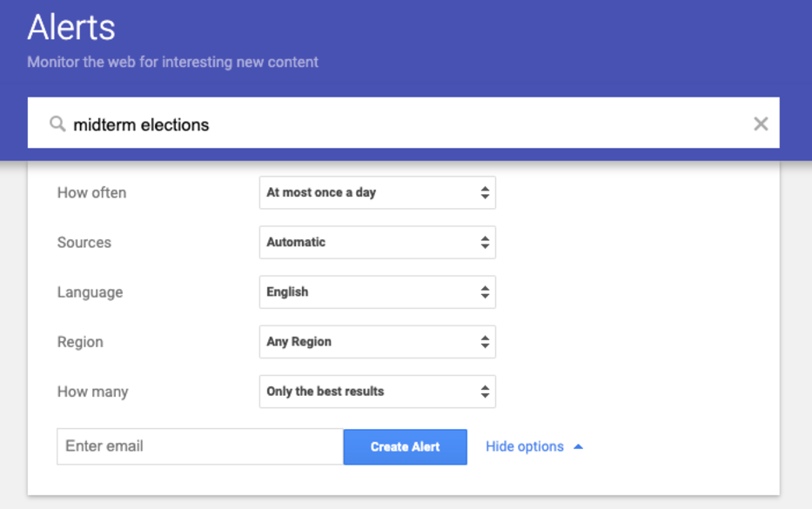812x509 pixels.
Task: Open the Automatic sources dropdown
Action: click(x=378, y=243)
